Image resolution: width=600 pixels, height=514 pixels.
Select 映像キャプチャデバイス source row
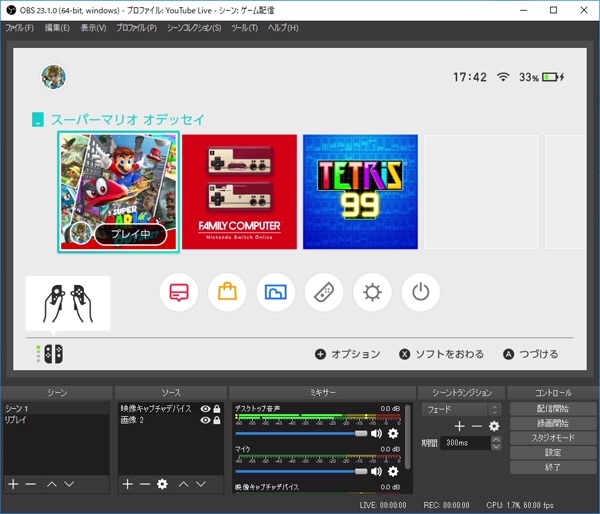[171, 409]
